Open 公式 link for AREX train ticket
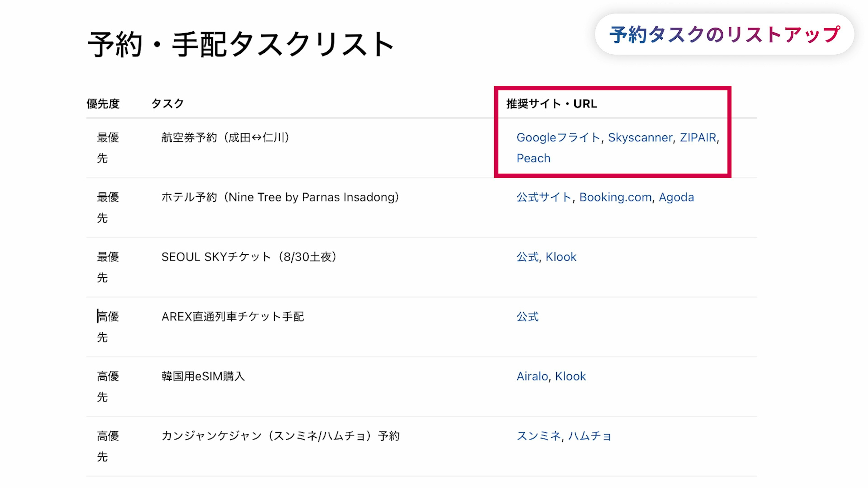The image size is (868, 488). (527, 317)
